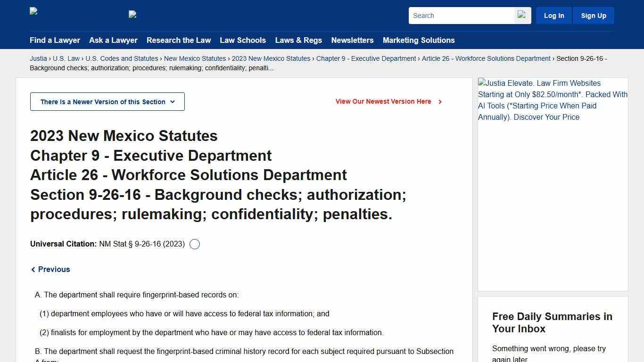Screen dimensions: 644x362
Task: Click the search magnifier icon
Action: [x=522, y=15]
